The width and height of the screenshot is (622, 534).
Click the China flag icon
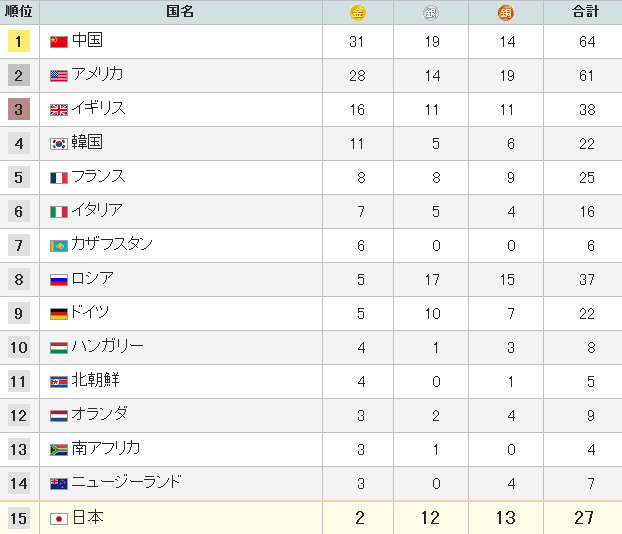[x=59, y=42]
